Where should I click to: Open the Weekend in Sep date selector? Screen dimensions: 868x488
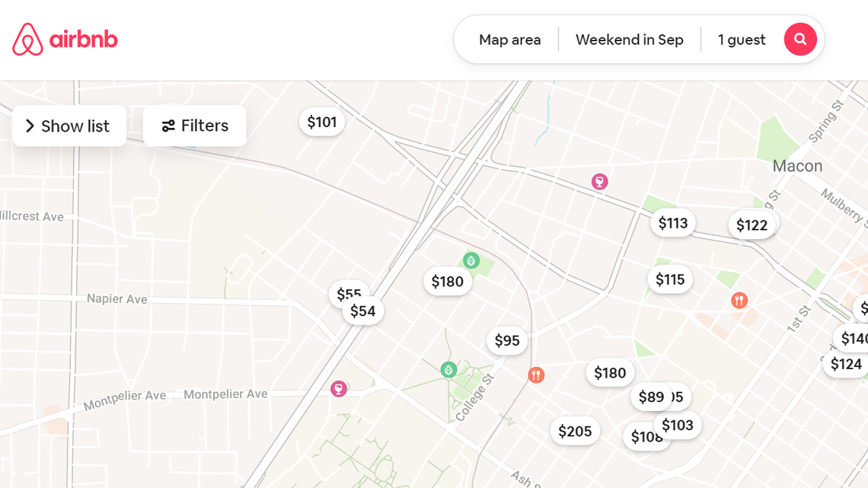tap(630, 39)
